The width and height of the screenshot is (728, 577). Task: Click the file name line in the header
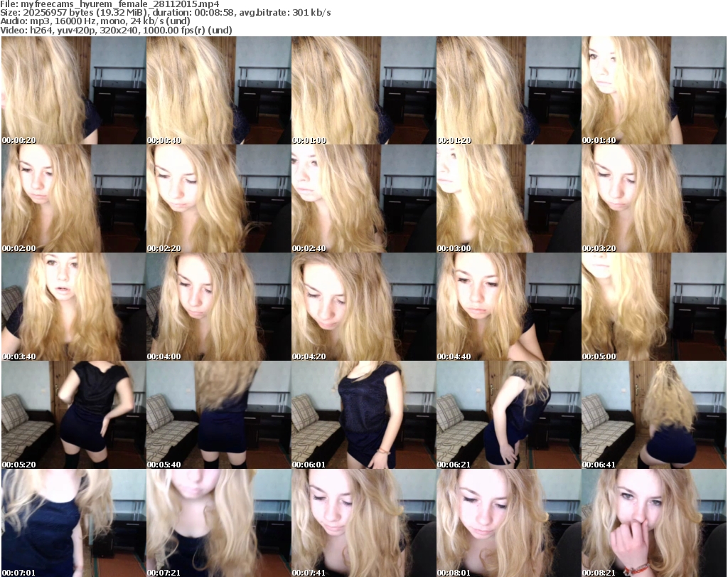click(110, 4)
